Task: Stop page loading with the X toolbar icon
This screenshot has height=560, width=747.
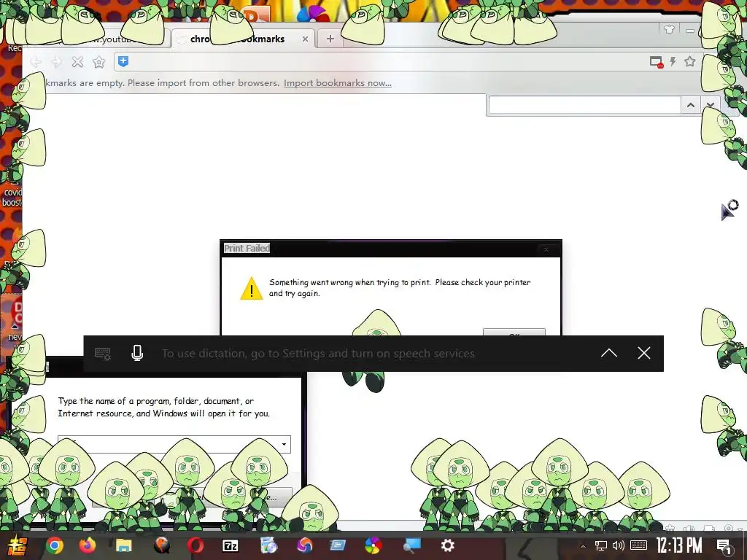Action: click(x=77, y=62)
